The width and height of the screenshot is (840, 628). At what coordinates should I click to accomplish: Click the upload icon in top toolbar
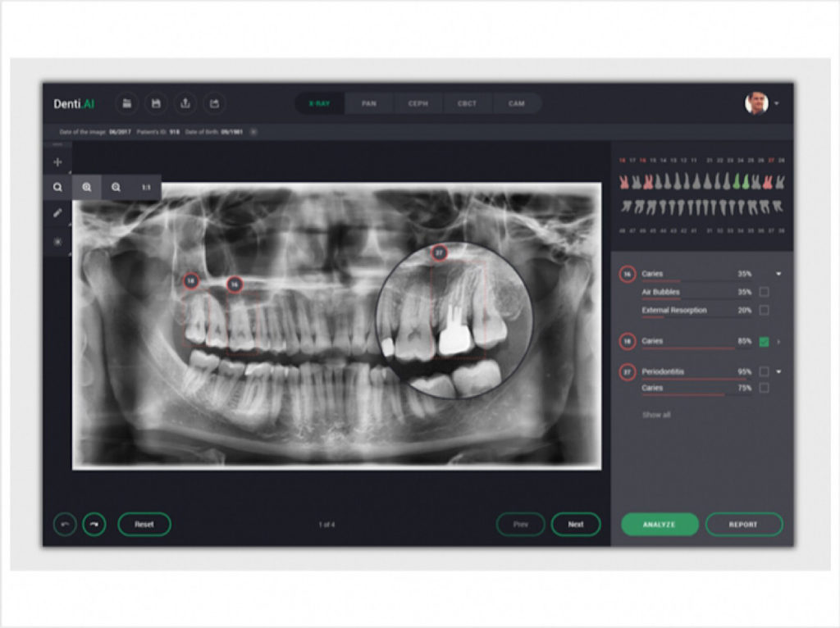[185, 103]
